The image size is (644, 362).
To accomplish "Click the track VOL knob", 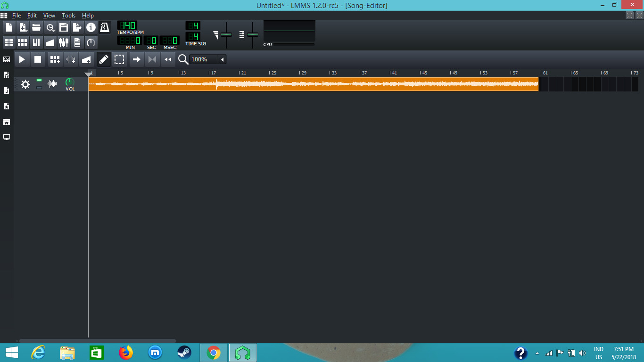I will click(70, 82).
